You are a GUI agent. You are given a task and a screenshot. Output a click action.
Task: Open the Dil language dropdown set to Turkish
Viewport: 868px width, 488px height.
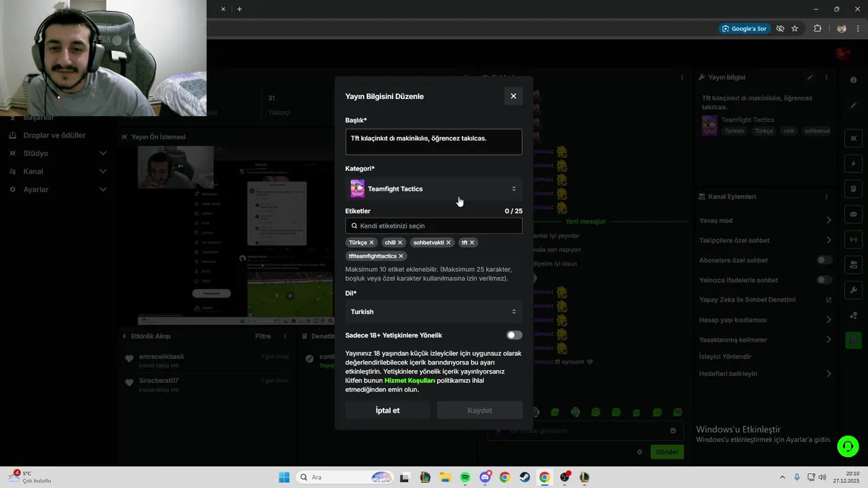(x=433, y=312)
